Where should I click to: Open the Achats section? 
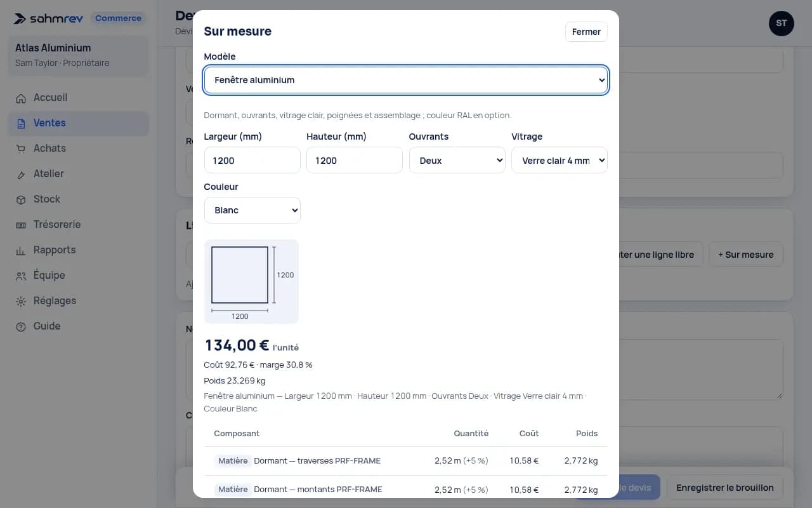click(x=79, y=149)
